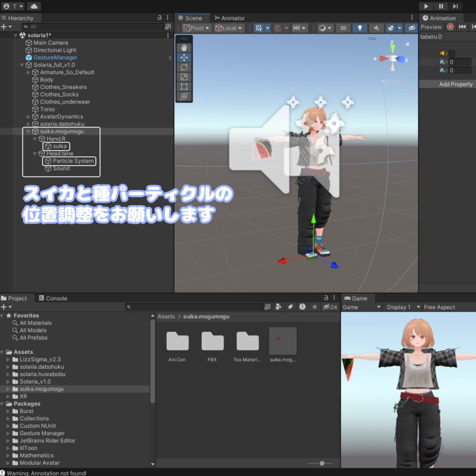Open the Pivot dropdown in Scene toolbar

pyautogui.click(x=196, y=27)
